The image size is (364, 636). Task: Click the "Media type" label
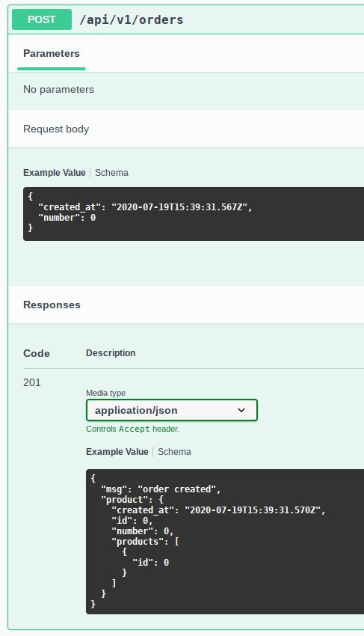pyautogui.click(x=106, y=393)
